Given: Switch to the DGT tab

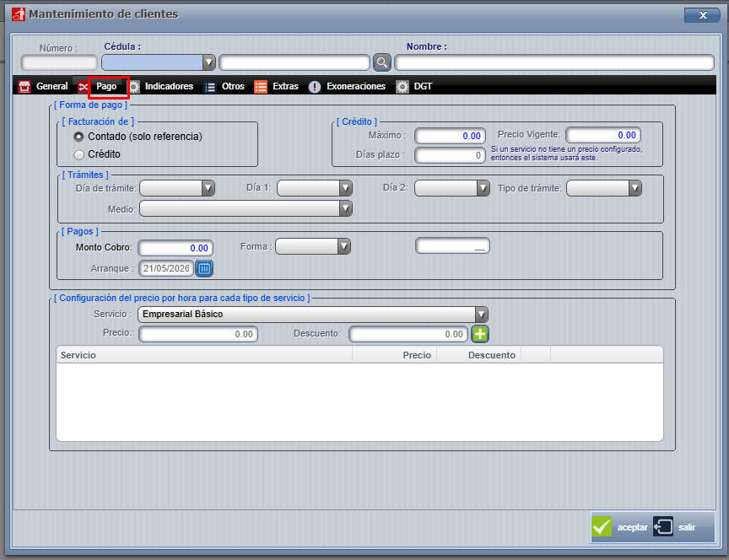Looking at the screenshot, I should [x=423, y=86].
